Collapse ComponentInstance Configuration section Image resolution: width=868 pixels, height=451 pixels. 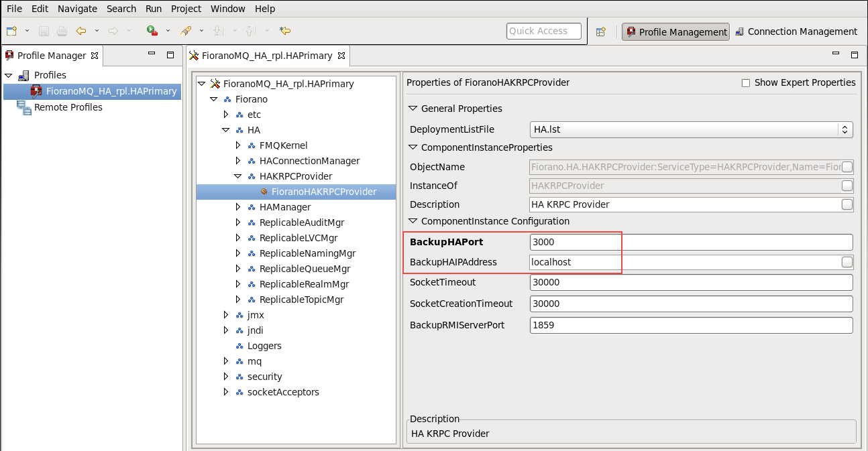coord(412,221)
